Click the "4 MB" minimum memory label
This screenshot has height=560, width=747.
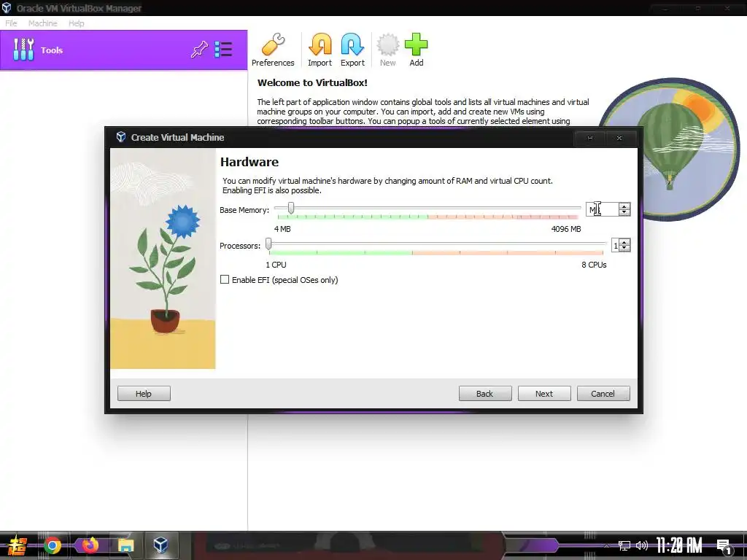282,229
